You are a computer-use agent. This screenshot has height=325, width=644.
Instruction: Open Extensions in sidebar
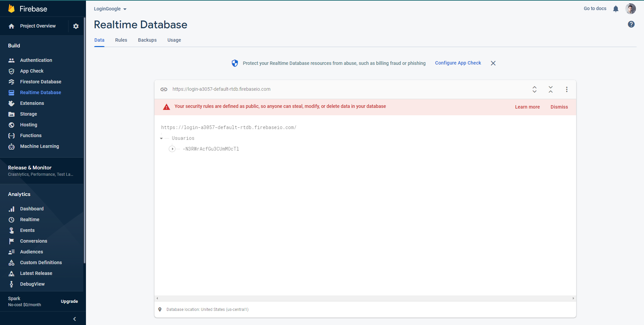pyautogui.click(x=32, y=103)
